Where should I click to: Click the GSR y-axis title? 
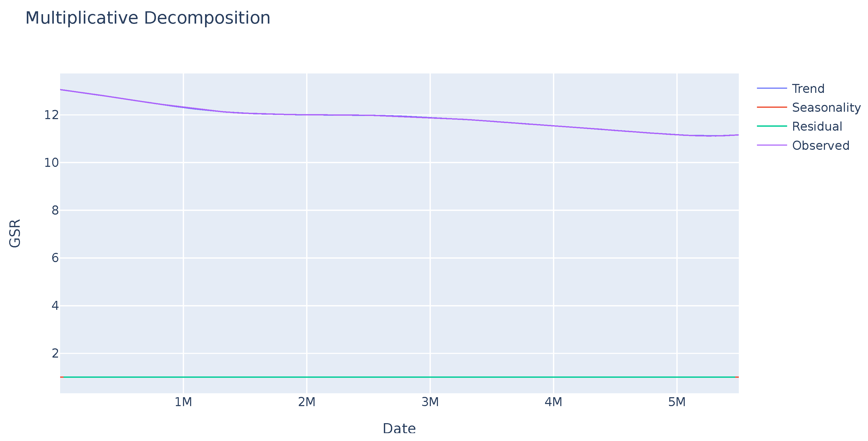point(15,233)
